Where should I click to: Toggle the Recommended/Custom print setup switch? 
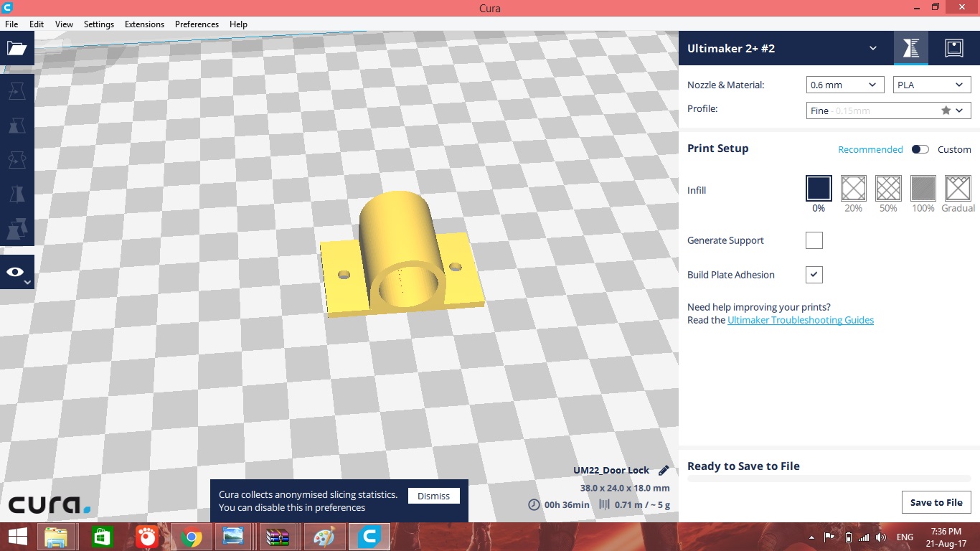[x=920, y=149]
